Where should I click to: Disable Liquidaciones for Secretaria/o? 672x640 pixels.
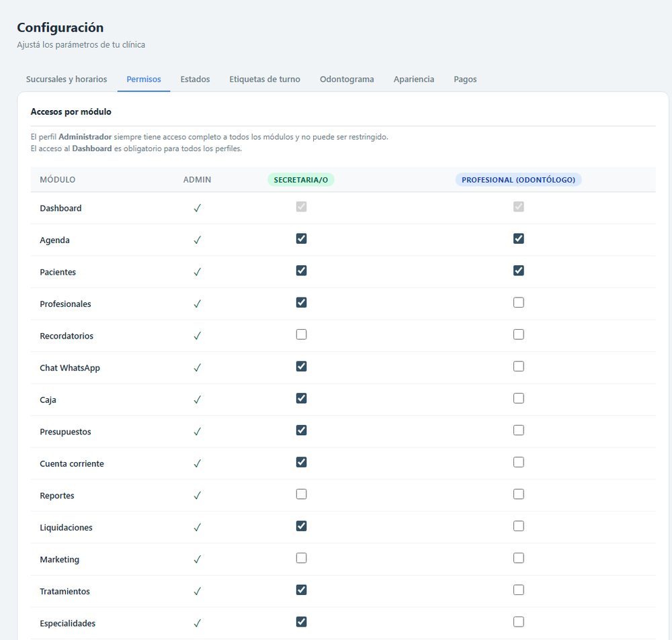pos(301,526)
